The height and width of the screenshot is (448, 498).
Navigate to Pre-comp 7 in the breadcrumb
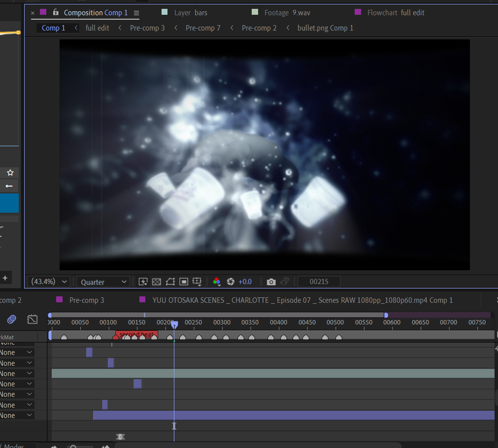coord(203,28)
